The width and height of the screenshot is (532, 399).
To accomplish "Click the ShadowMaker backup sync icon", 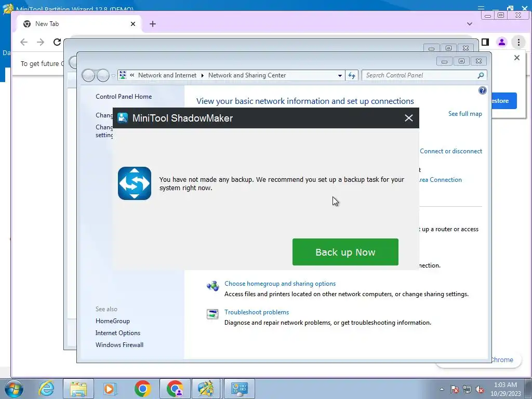I will click(135, 183).
